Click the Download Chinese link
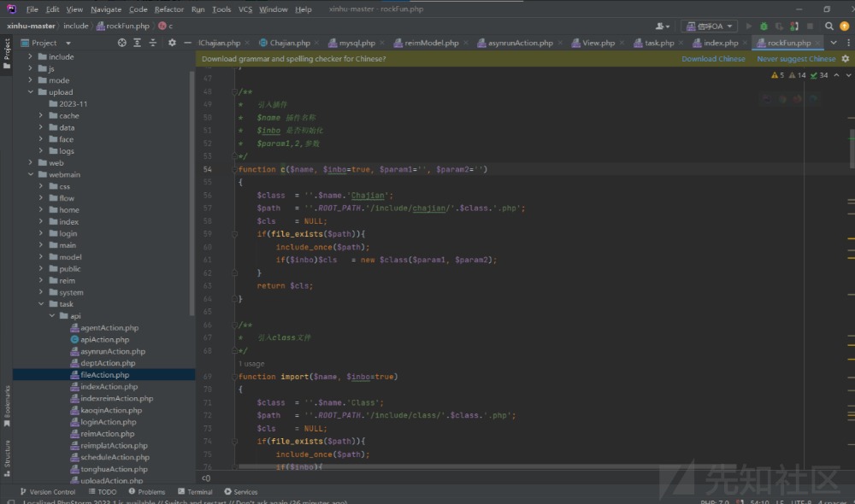 pos(713,59)
